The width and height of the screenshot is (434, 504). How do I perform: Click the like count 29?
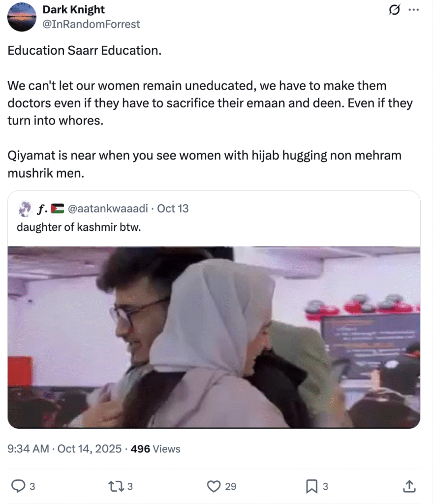tap(231, 487)
